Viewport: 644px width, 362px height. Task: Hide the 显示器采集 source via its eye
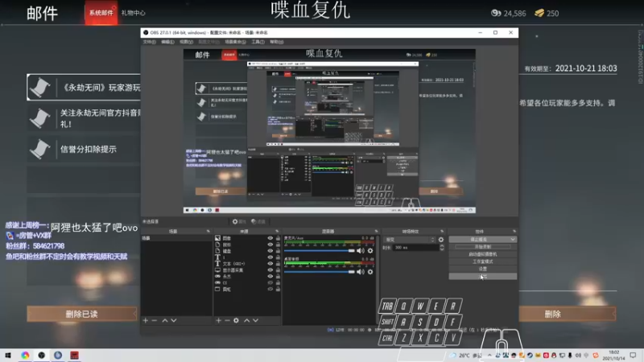coord(270,270)
